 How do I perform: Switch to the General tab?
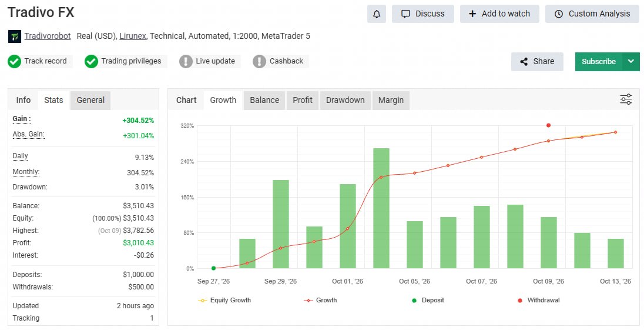90,100
